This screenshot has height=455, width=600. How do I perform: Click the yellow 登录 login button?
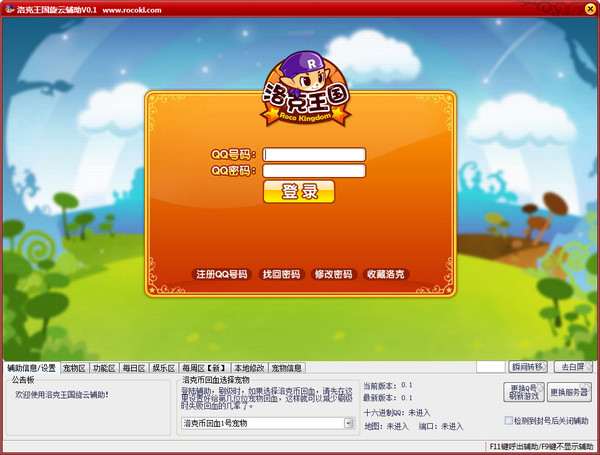(x=299, y=191)
